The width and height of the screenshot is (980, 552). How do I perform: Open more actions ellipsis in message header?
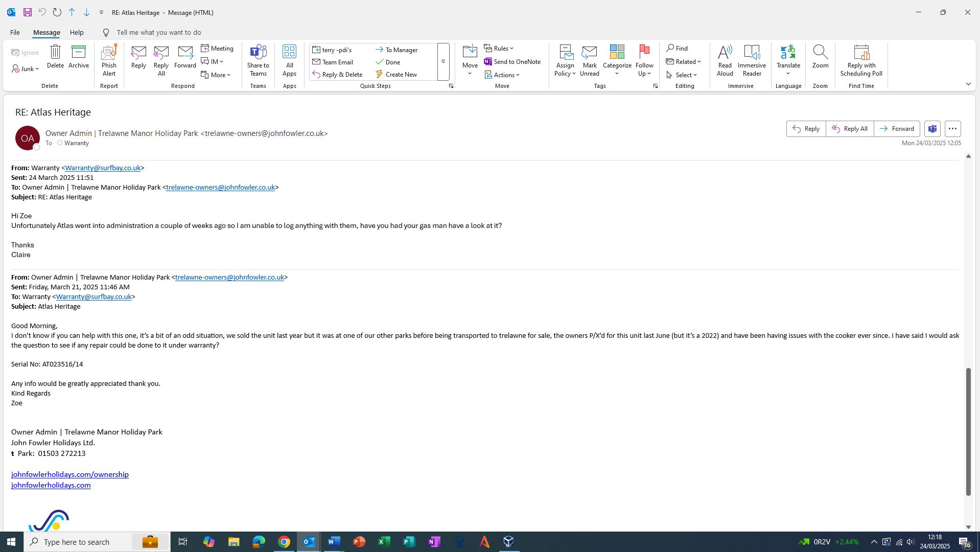point(952,129)
